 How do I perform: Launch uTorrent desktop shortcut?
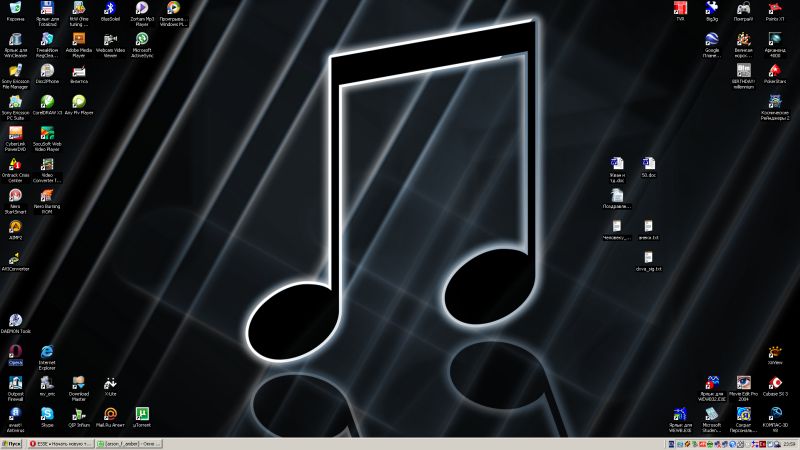coord(142,417)
